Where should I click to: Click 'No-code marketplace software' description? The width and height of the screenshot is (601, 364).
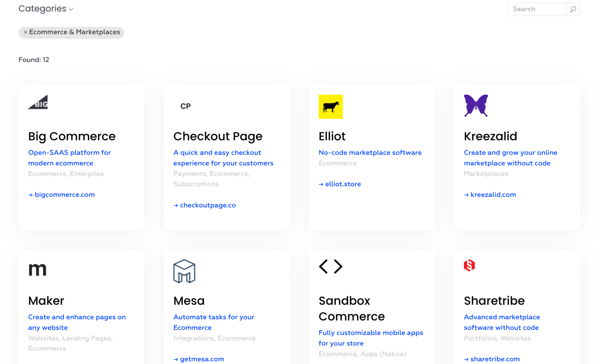370,153
